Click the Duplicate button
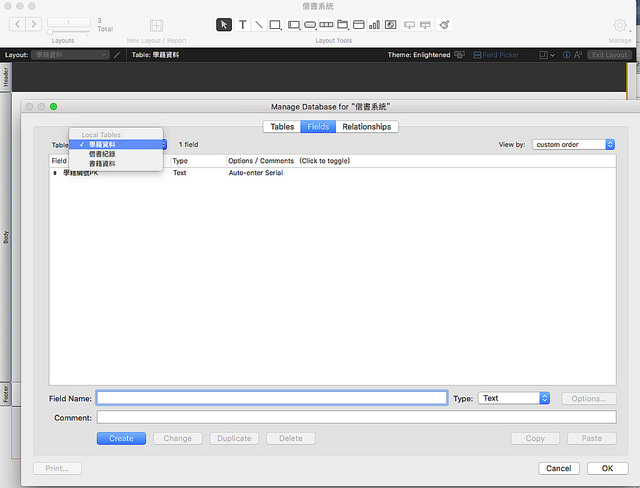The height and width of the screenshot is (488, 640). (x=234, y=439)
